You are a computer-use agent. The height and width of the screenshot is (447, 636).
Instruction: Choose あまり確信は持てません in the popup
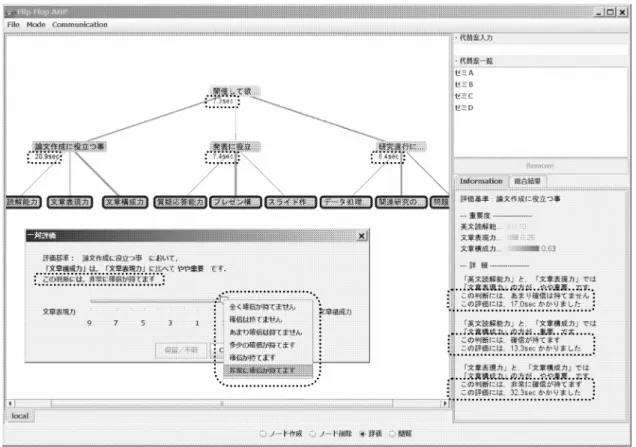(266, 332)
